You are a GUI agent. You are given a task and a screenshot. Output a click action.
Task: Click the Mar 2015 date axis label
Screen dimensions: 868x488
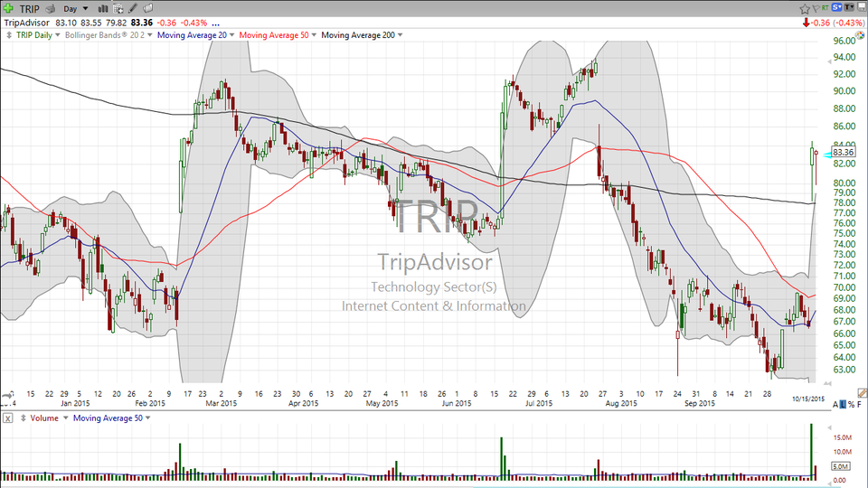tap(221, 403)
